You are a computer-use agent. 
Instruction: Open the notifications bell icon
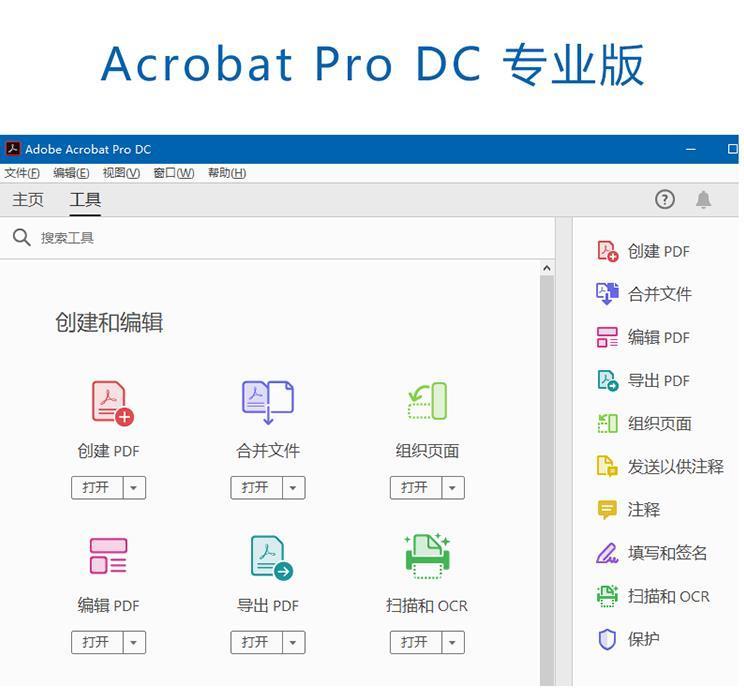[x=704, y=199]
